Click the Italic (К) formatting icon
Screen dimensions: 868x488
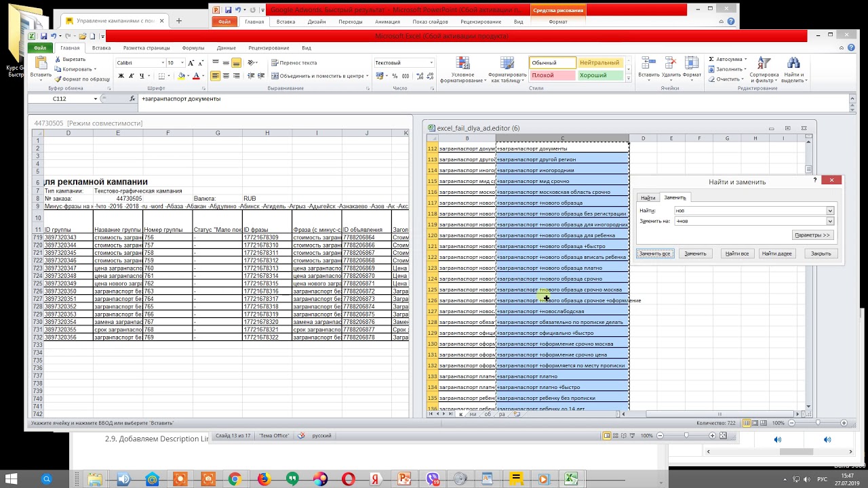pyautogui.click(x=131, y=76)
